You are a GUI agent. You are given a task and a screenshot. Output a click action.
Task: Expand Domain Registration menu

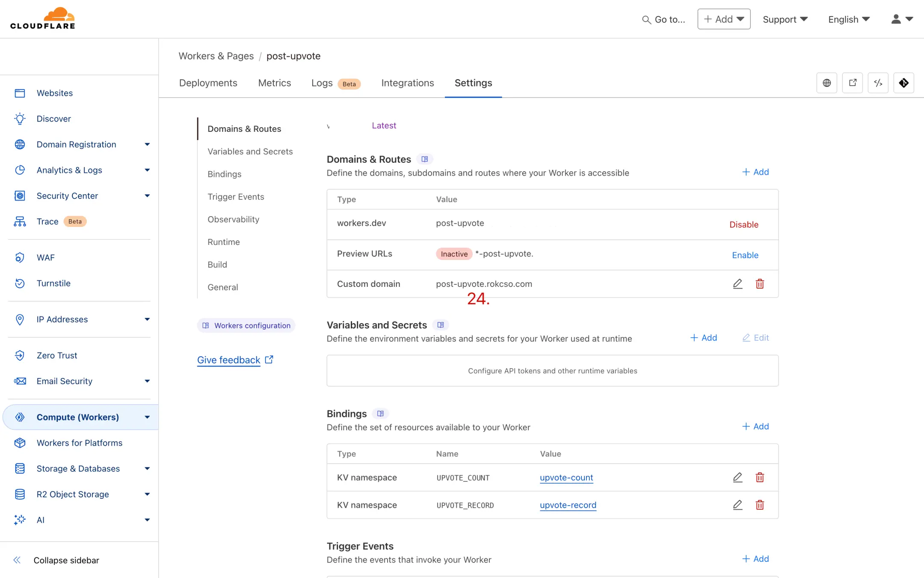coord(147,144)
